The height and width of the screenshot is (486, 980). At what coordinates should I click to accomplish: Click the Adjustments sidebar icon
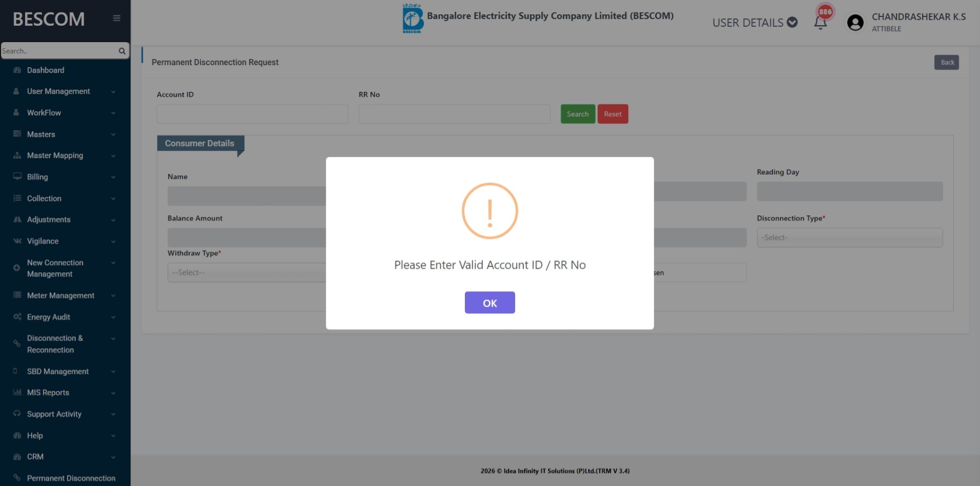coord(17,219)
